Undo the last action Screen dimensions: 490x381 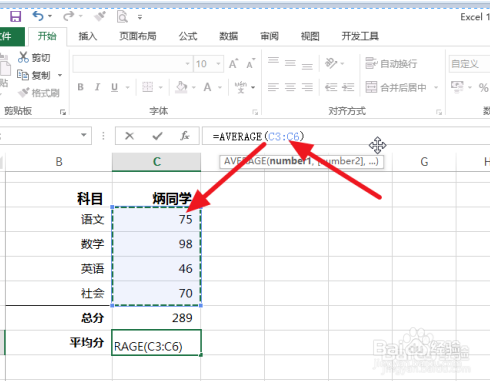point(38,16)
